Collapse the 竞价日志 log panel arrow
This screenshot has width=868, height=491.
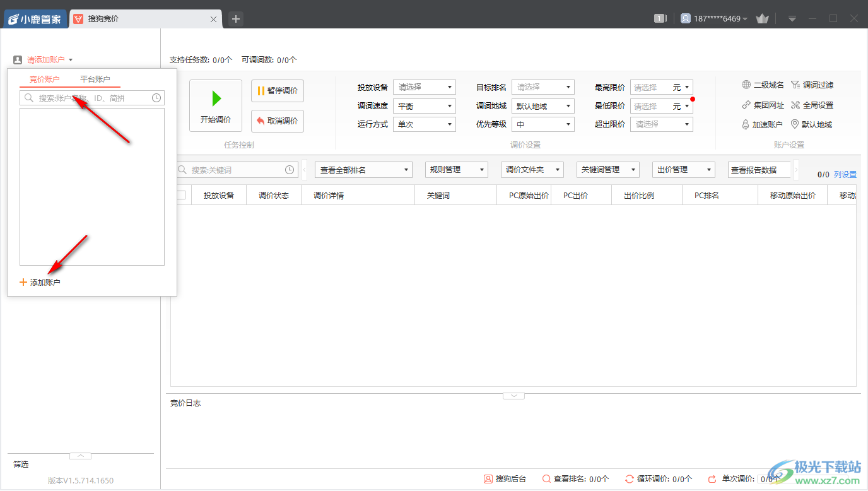point(513,394)
